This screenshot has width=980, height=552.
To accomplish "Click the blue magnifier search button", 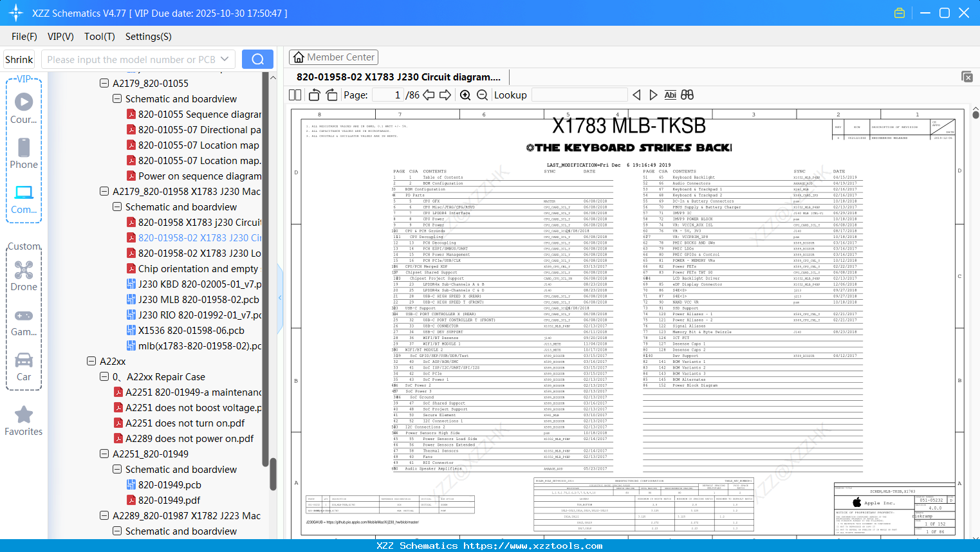I will 257,59.
